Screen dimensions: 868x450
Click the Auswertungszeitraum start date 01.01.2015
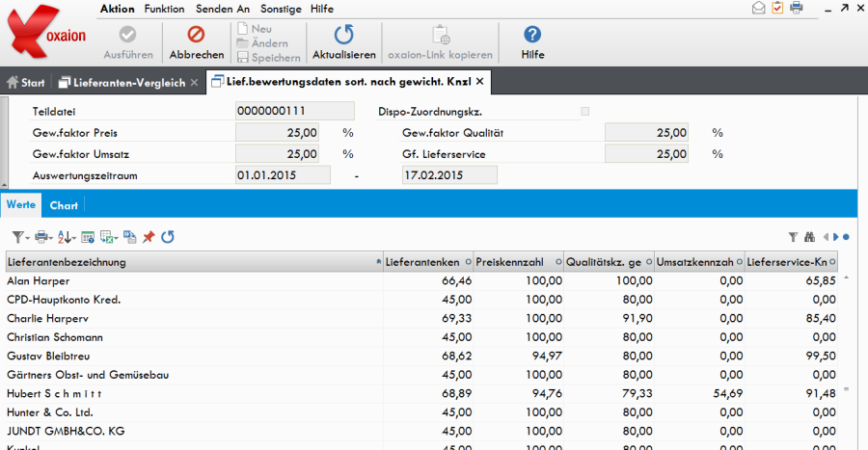click(x=283, y=175)
